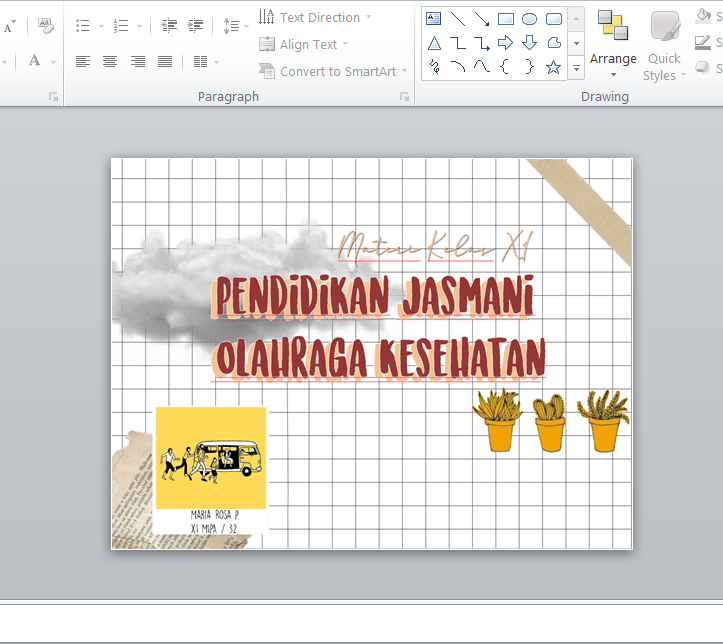
Task: Apply bullets with the Bullets icon
Action: click(x=83, y=26)
